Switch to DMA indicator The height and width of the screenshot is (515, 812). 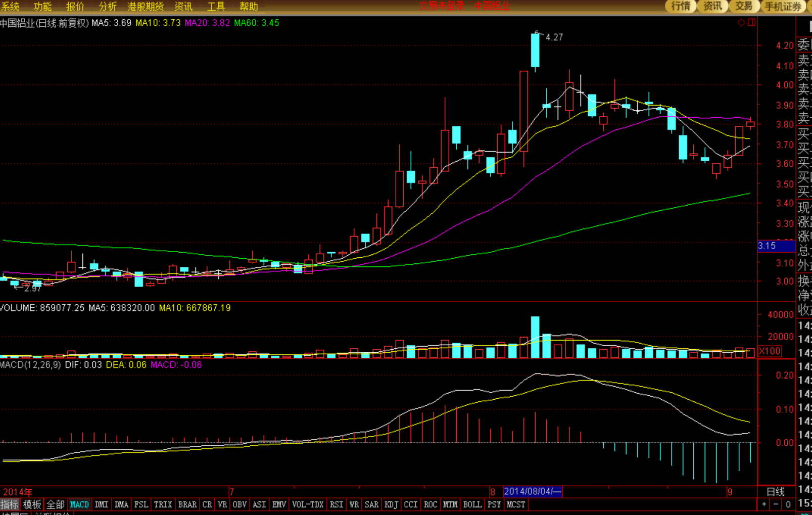[x=121, y=504]
